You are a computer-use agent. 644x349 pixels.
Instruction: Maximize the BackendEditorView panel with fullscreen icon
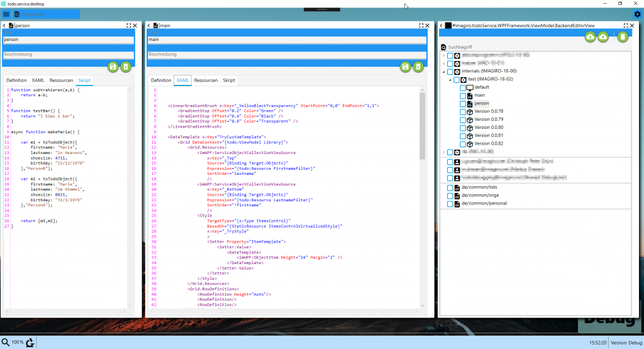[x=626, y=25]
